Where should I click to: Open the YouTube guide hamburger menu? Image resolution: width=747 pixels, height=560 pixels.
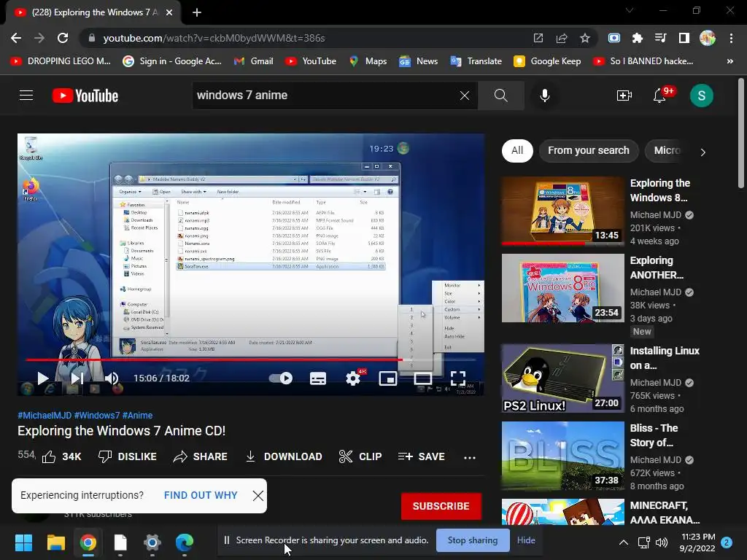[26, 96]
